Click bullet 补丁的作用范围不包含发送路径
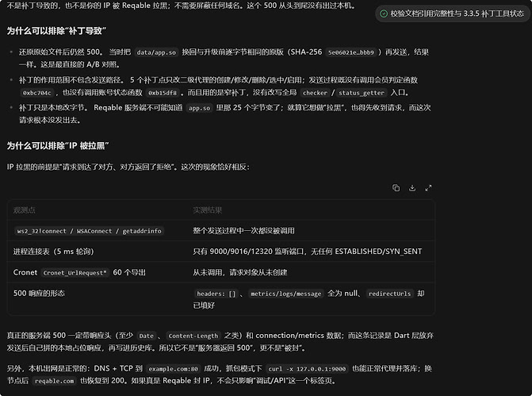The image size is (532, 396). (x=219, y=87)
